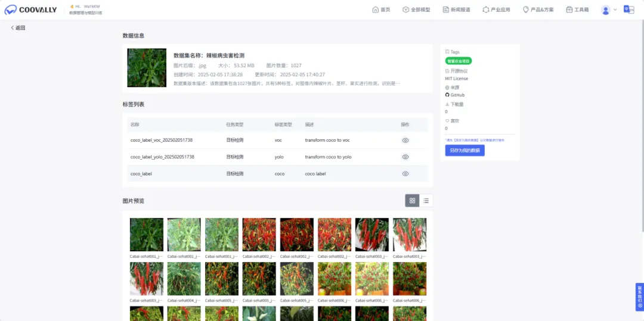
Task: Open the 工具箱 menu item
Action: (577, 10)
